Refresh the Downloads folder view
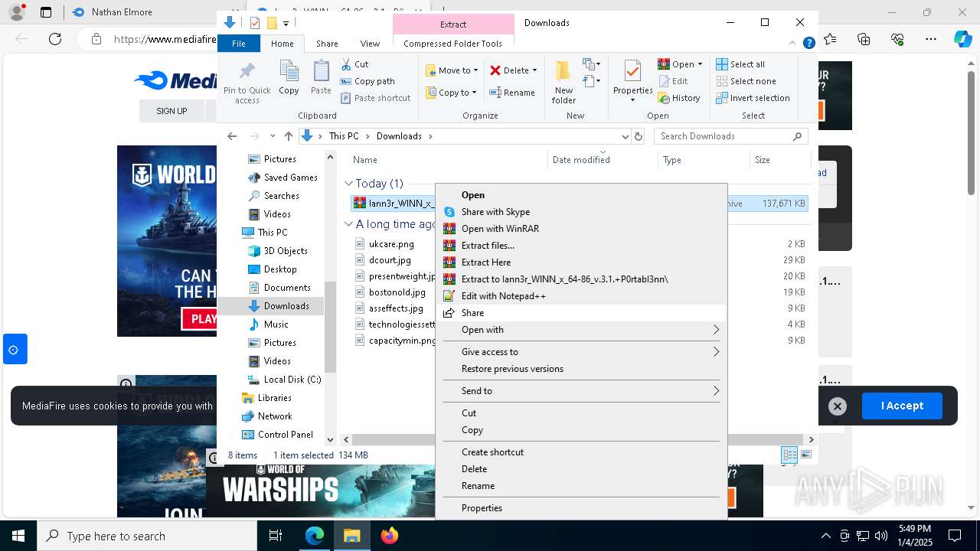The image size is (980, 551). point(639,136)
